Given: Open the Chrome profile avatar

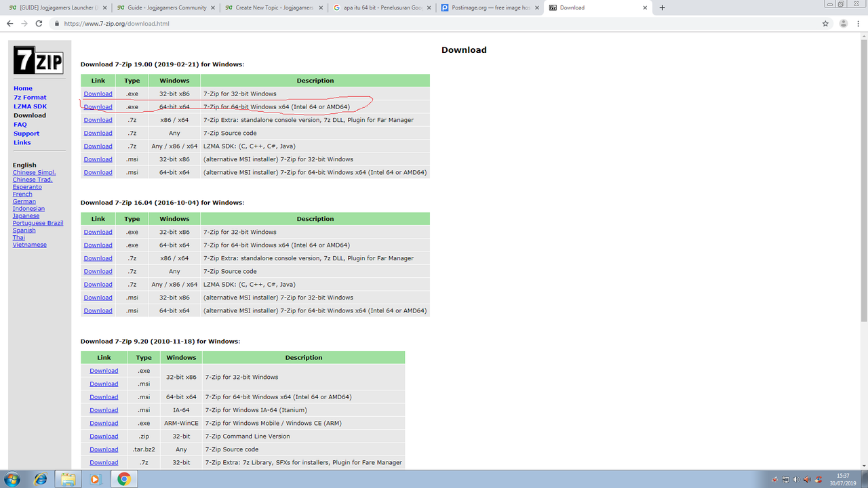Looking at the screenshot, I should (x=843, y=23).
